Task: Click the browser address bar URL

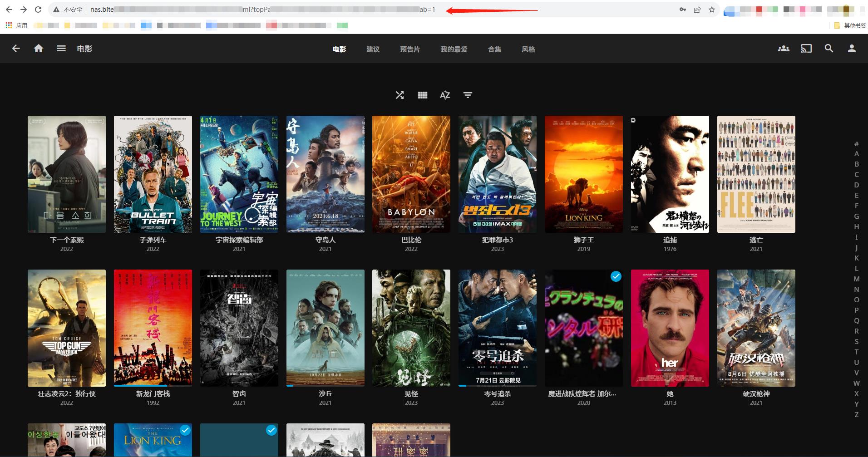Action: [262, 10]
